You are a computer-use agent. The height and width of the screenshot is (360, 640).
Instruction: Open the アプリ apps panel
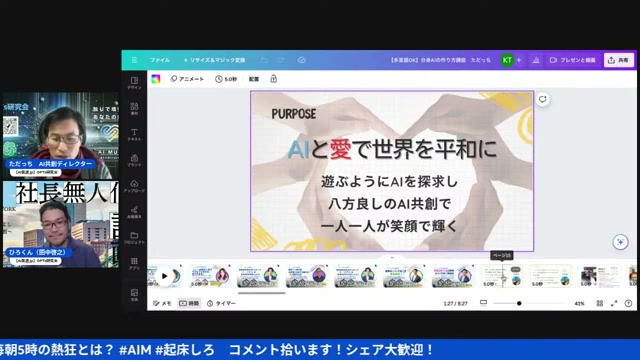point(134,263)
